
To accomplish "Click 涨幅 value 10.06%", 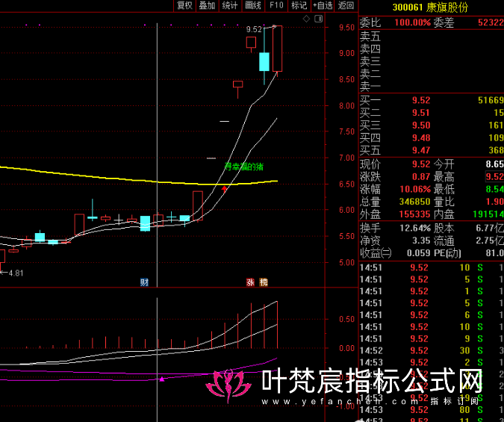I will tap(415, 189).
